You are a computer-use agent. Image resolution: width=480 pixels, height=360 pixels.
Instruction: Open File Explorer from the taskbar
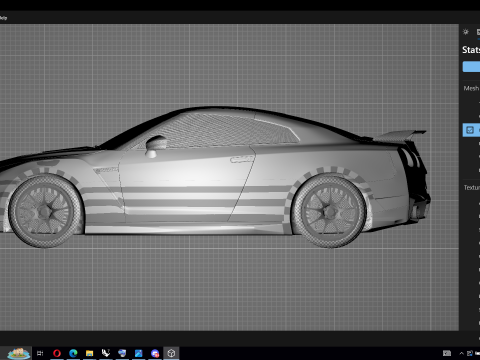point(89,353)
